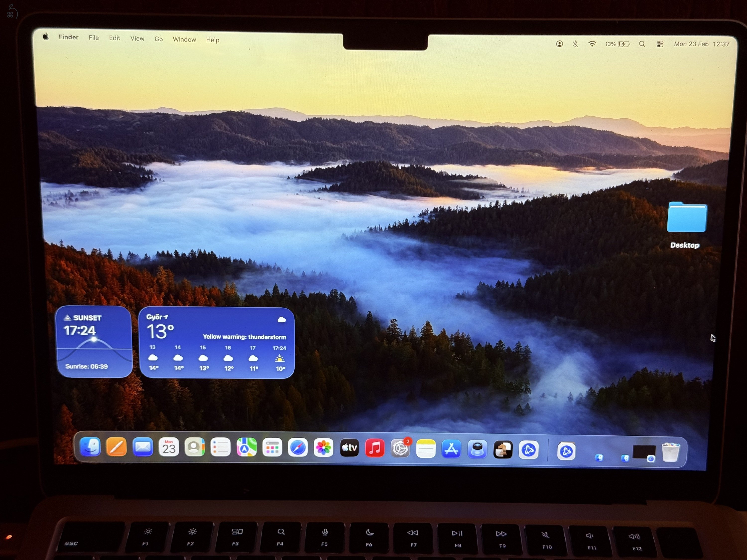This screenshot has height=560, width=747.
Task: Expand the Window menu
Action: 185,40
